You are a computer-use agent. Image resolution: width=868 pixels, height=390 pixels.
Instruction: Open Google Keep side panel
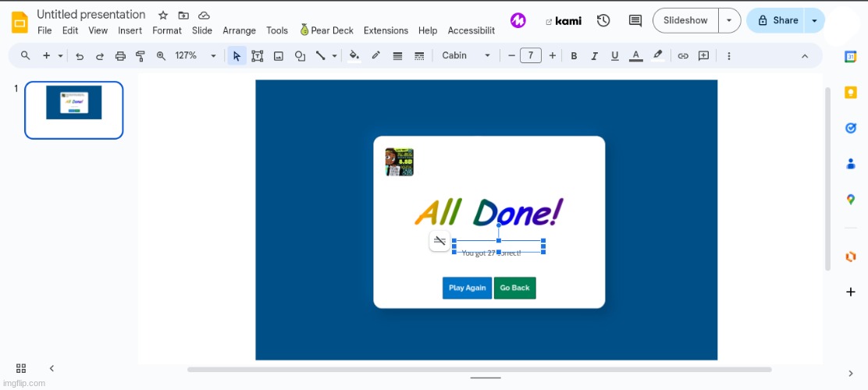[x=850, y=92]
